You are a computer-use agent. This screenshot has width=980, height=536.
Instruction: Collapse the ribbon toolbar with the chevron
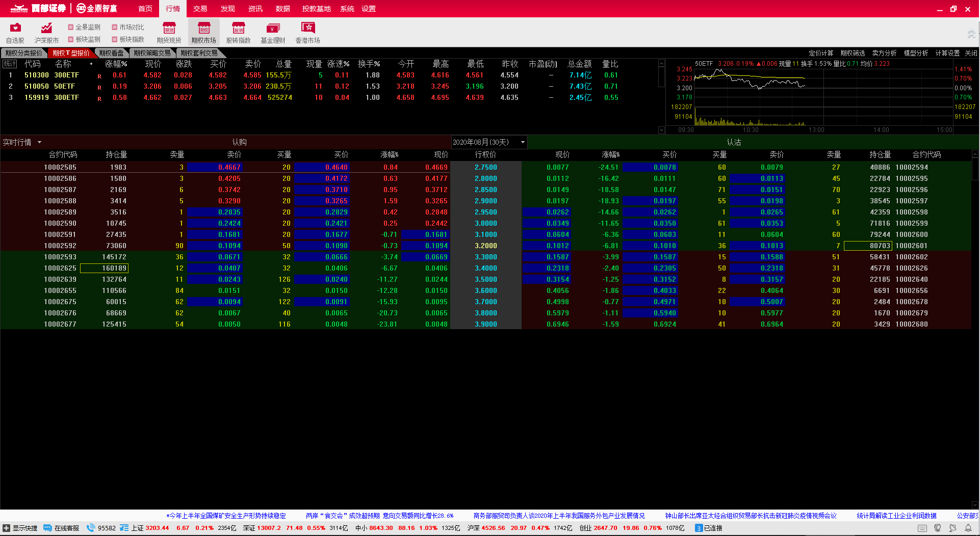point(971,34)
